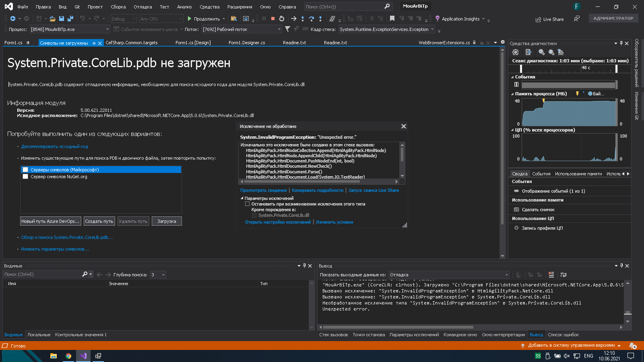Click the diagnostics timeline ruler at 40 c

(x=586, y=68)
